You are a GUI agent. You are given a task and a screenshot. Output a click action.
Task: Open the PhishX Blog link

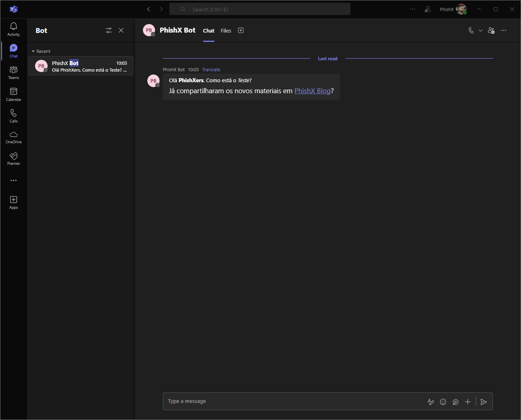coord(313,91)
